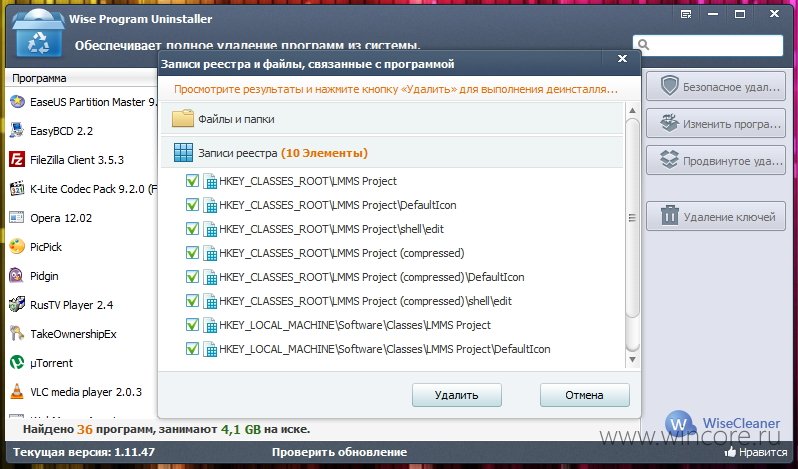
Task: Click the dialog scrollbar down arrow
Action: (632, 359)
